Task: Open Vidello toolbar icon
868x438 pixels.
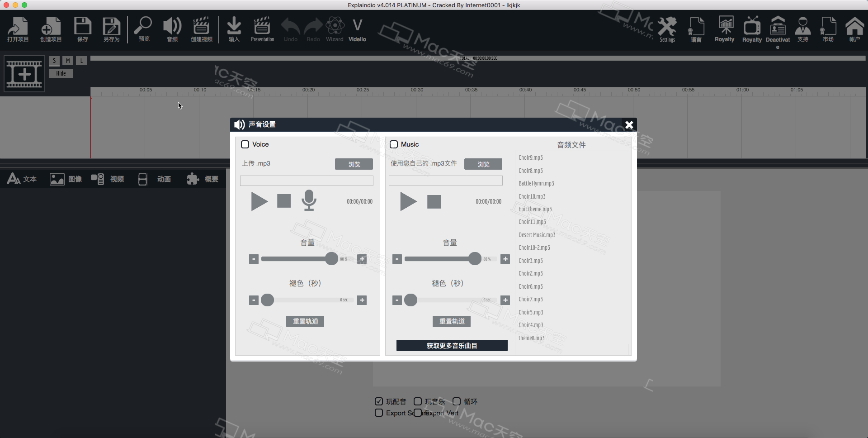Action: (x=357, y=29)
